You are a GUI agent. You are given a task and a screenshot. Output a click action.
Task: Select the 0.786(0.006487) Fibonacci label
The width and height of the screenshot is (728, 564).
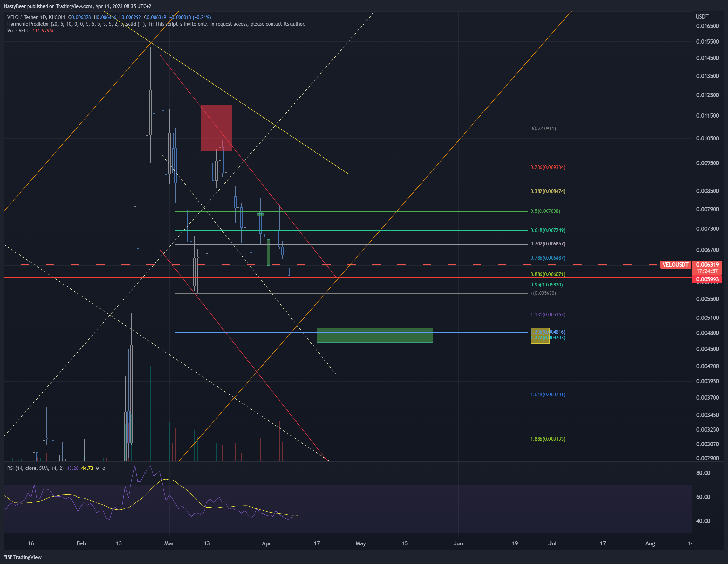click(548, 258)
